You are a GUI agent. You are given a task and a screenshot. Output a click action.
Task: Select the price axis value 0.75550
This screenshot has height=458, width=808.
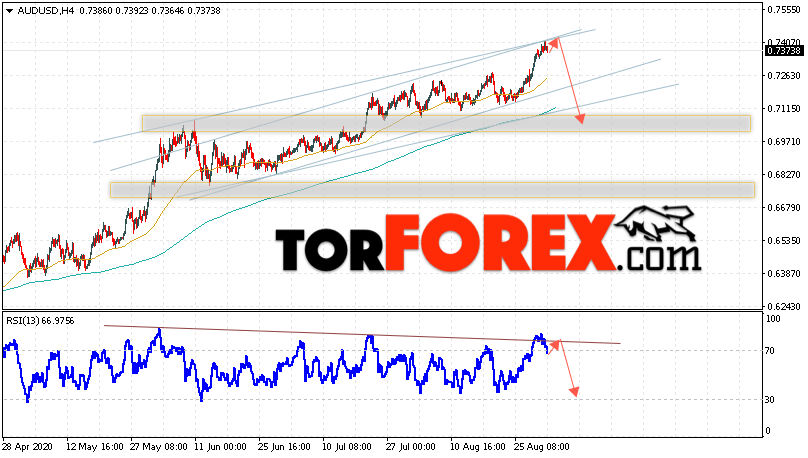pyautogui.click(x=784, y=10)
